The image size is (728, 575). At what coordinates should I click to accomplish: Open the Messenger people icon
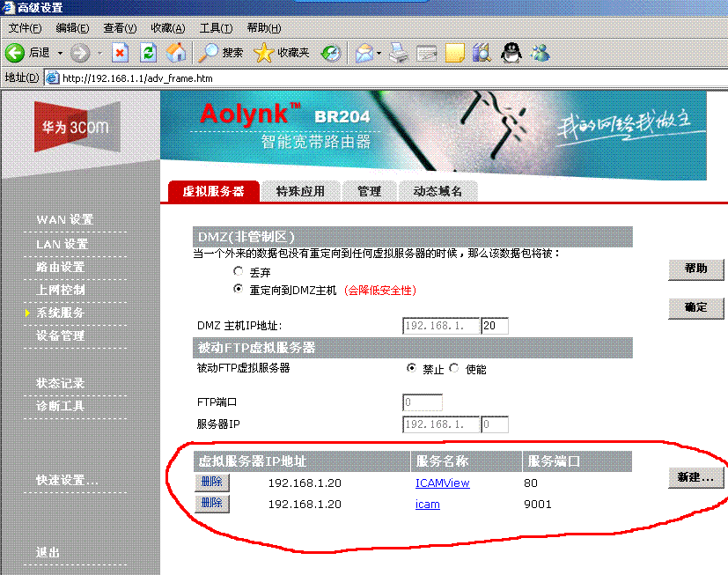point(540,53)
